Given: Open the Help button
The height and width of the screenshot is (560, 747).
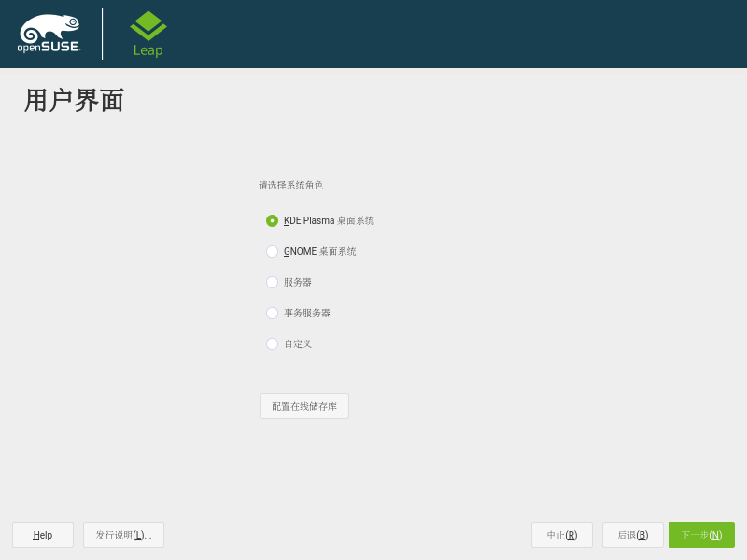Looking at the screenshot, I should 43,535.
